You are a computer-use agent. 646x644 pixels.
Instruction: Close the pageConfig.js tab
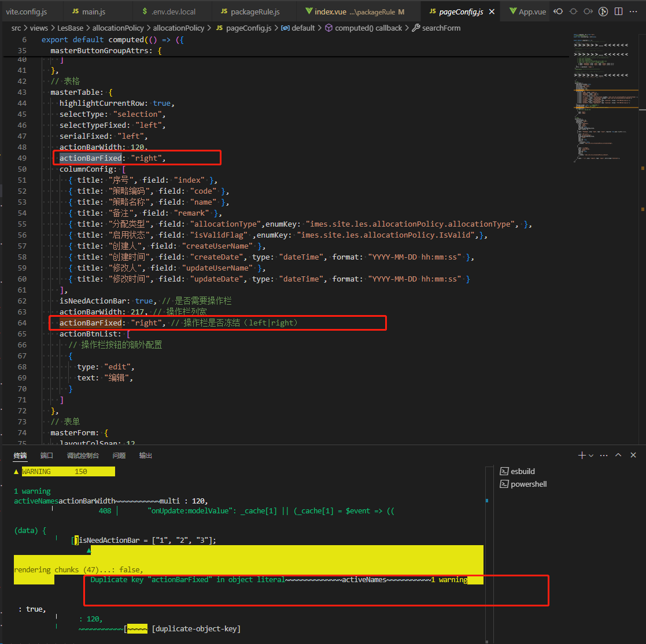pos(492,12)
